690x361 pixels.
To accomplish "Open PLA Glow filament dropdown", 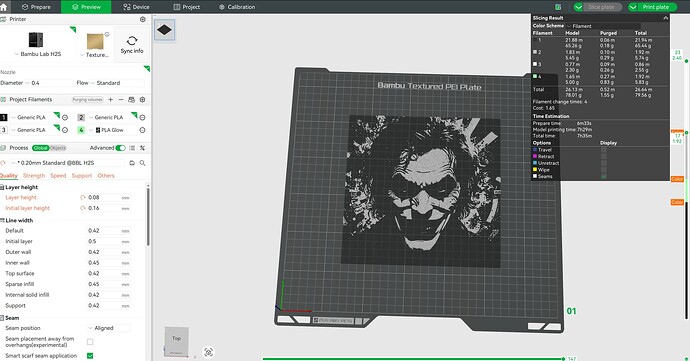I will pos(109,130).
